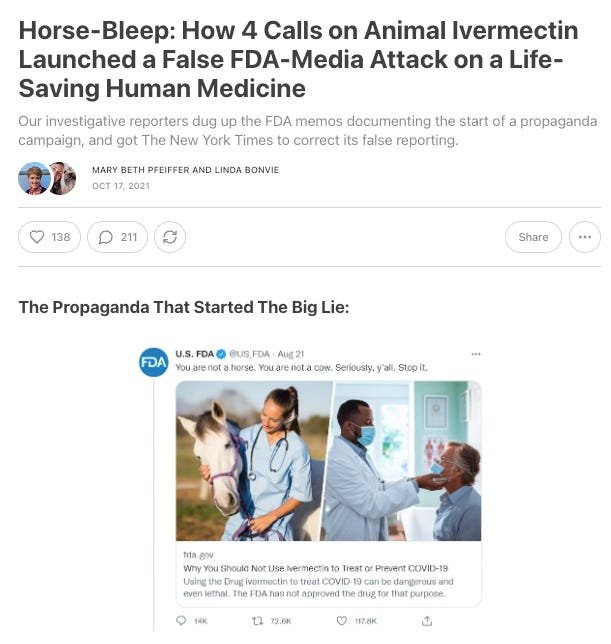The height and width of the screenshot is (644, 611).
Task: Click the tweet heart icon showing 117.8K
Action: (x=342, y=621)
